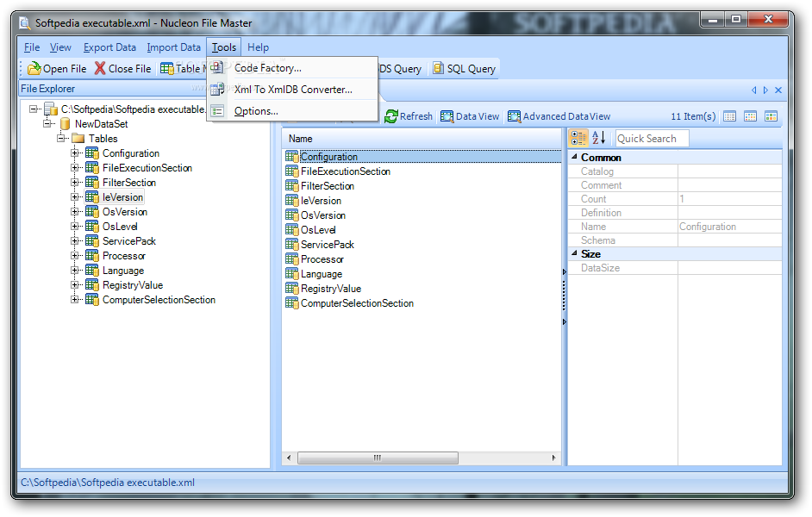Screen dimensions: 812x517
Task: Switch to the middle list view icon
Action: [x=751, y=116]
